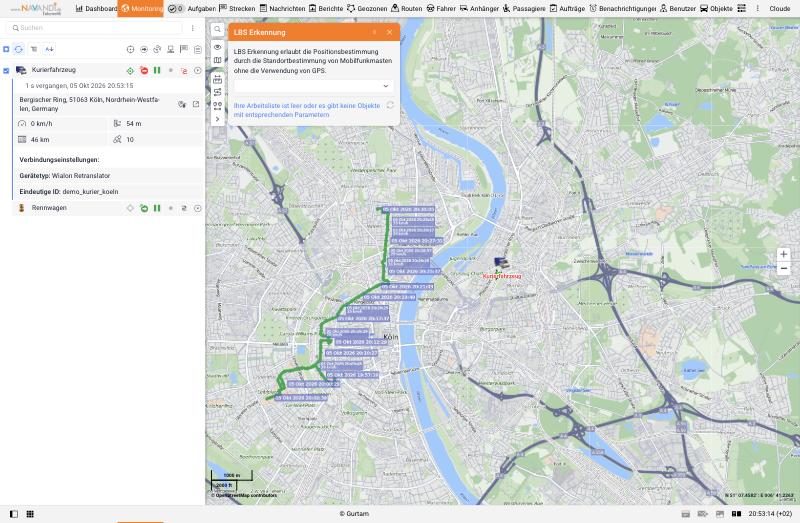
Task: Click the address location-copy icon
Action: pos(182,104)
